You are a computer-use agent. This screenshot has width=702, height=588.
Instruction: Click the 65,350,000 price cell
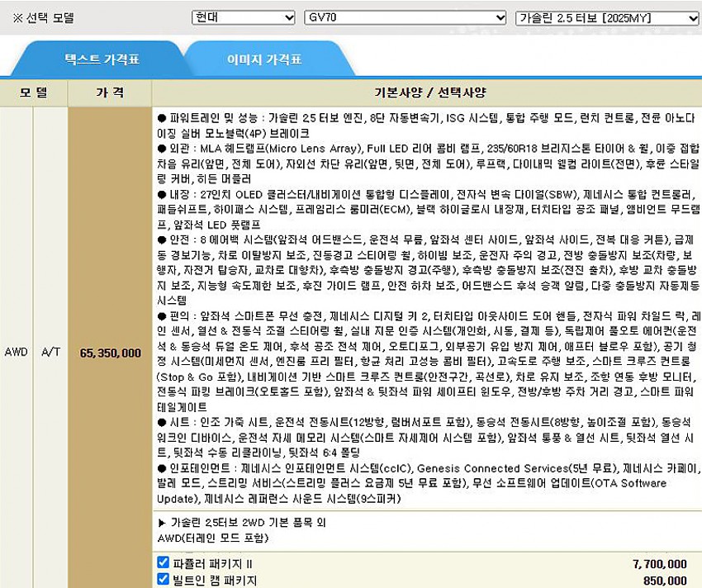tap(110, 353)
